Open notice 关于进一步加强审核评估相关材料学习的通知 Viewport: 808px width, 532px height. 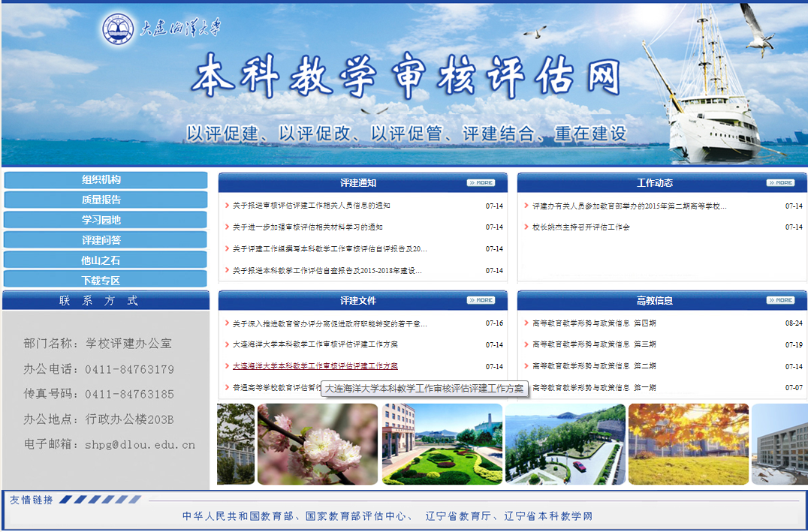307,227
